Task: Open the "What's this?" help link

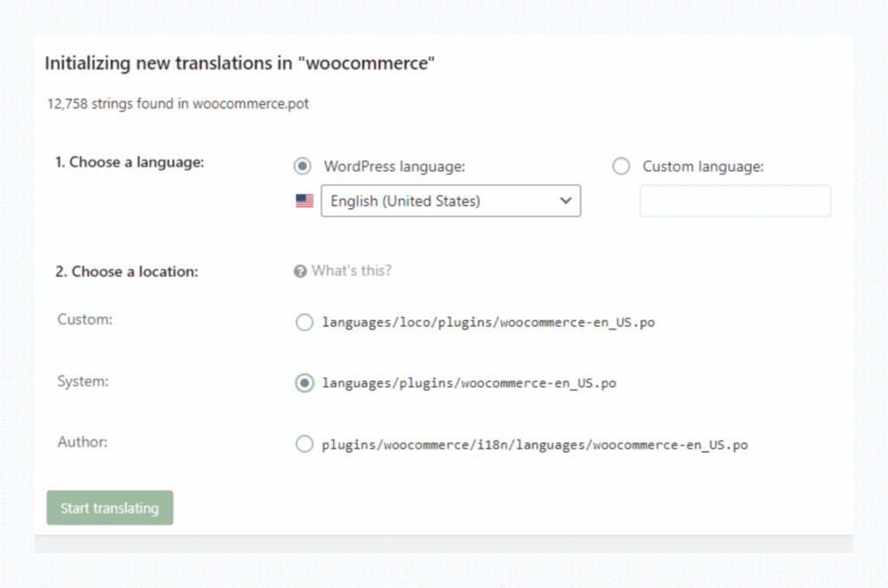Action: tap(351, 271)
